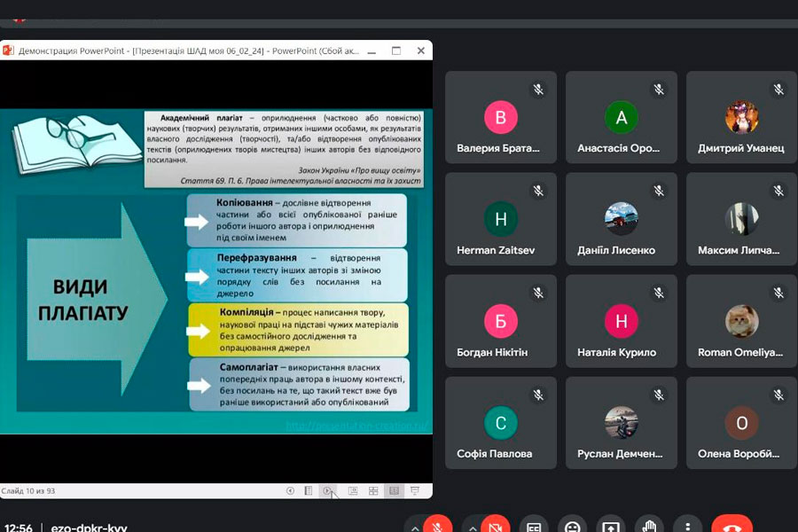Click the Самоплагіат box on the slide
Viewport: 798px width, 532px height.
(x=300, y=384)
